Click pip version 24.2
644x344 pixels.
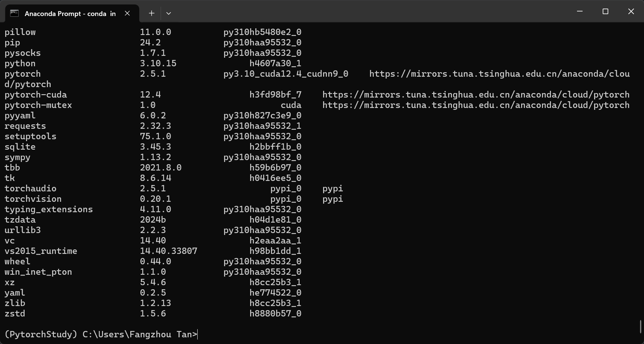pyautogui.click(x=150, y=42)
